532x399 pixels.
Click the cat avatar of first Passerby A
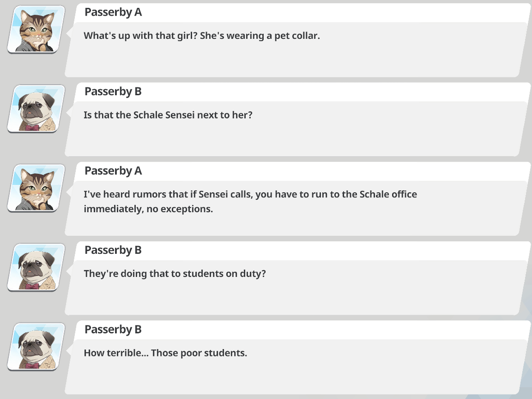pos(36,30)
